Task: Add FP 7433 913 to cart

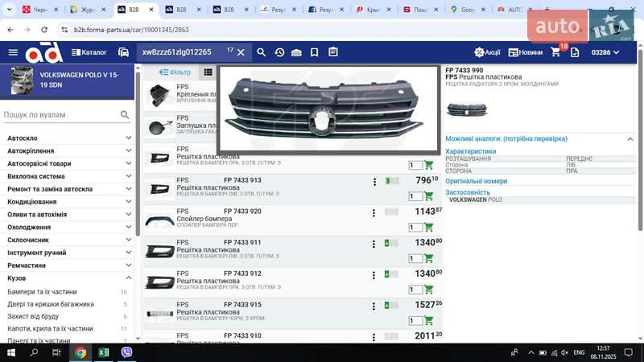Action: tap(428, 196)
